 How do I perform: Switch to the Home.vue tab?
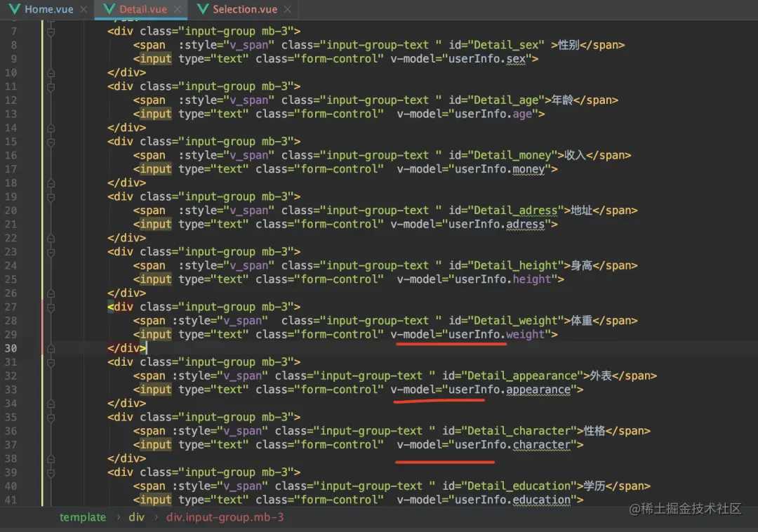click(x=49, y=9)
